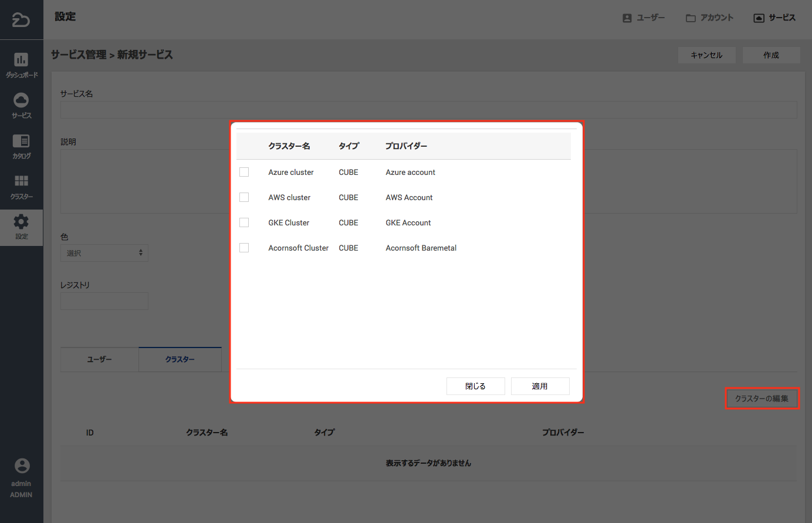Image resolution: width=812 pixels, height=523 pixels.
Task: Click the レジストリ input field
Action: pyautogui.click(x=104, y=301)
